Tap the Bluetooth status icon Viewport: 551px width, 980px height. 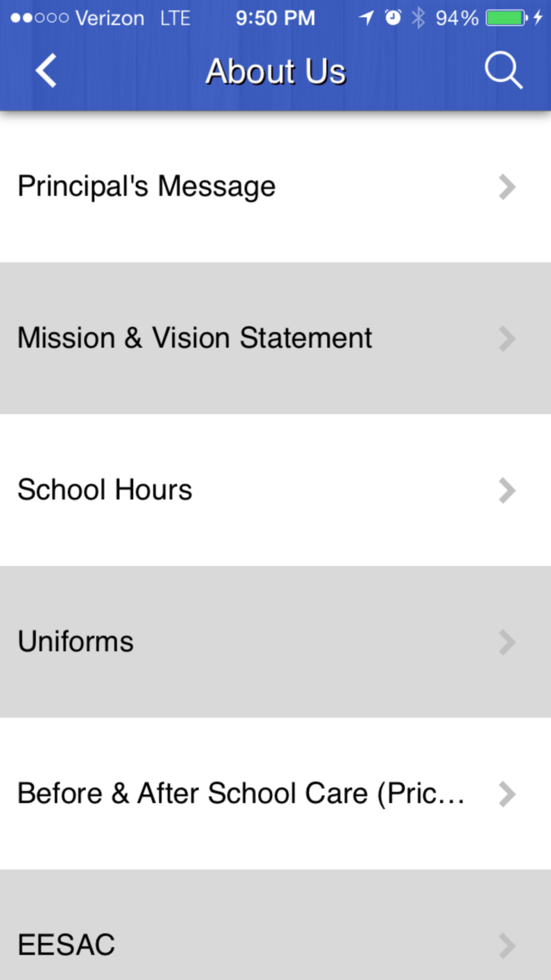pos(419,18)
